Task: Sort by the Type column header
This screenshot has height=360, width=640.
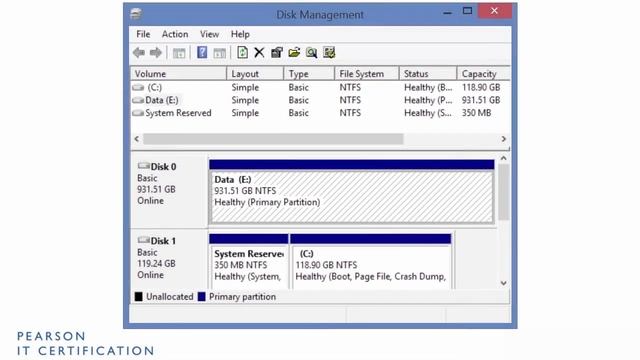Action: (309, 74)
